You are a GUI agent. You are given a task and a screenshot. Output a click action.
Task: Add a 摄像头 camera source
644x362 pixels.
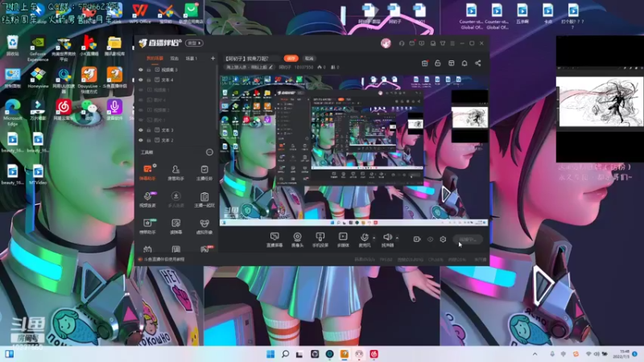pyautogui.click(x=297, y=240)
